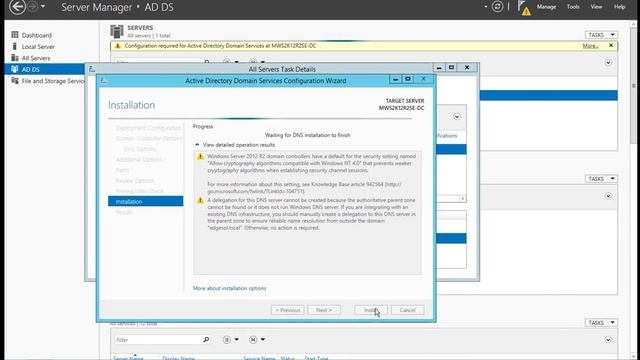Screen dimensions: 640x360
Task: Click the File and Storage Services icon
Action: point(15,80)
